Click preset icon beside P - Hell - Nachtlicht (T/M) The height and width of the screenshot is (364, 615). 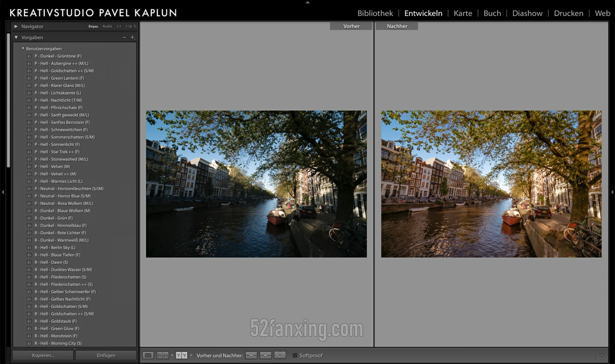pos(29,100)
